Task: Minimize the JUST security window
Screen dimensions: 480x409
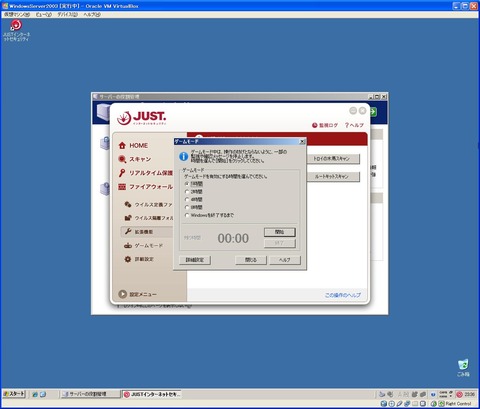Action: tap(353, 110)
